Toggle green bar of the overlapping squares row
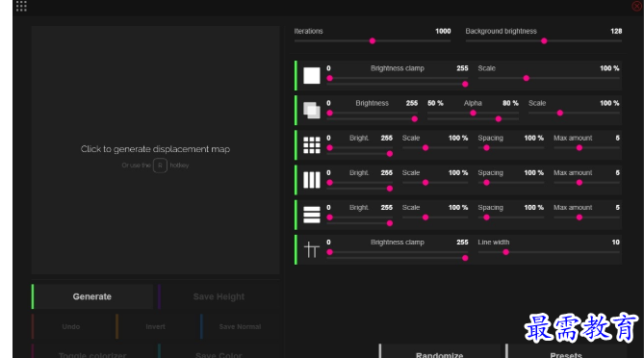Image resolution: width=644 pixels, height=358 pixels. pos(296,111)
